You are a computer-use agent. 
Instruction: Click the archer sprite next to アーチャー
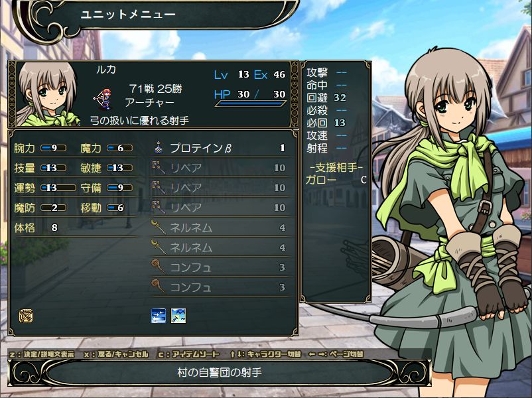pyautogui.click(x=102, y=99)
